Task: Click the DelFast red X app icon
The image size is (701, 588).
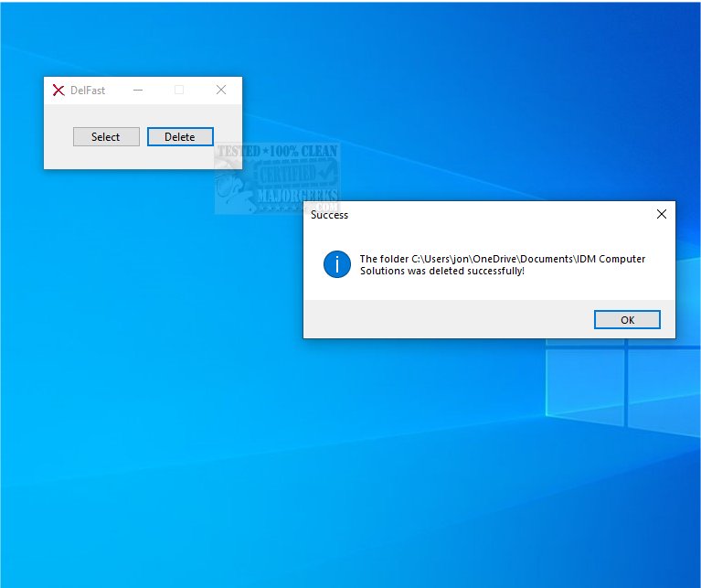Action: (58, 91)
